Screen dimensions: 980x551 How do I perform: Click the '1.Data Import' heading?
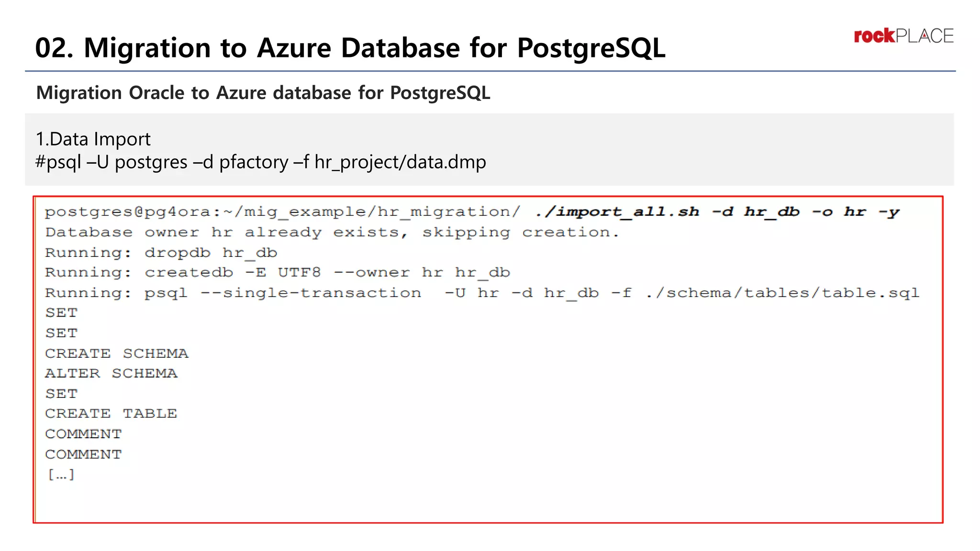point(93,139)
